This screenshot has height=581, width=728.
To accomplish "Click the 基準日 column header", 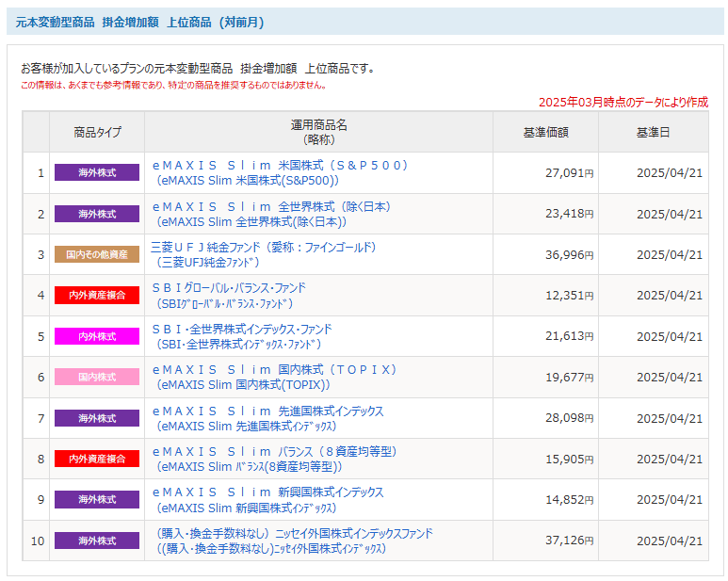I will pos(654,132).
